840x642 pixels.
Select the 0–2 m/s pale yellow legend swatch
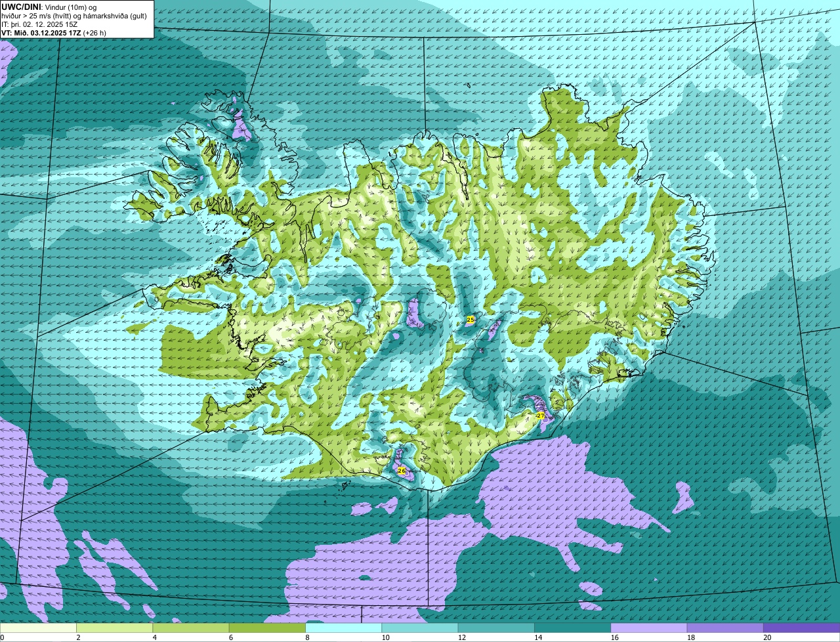click(x=38, y=628)
